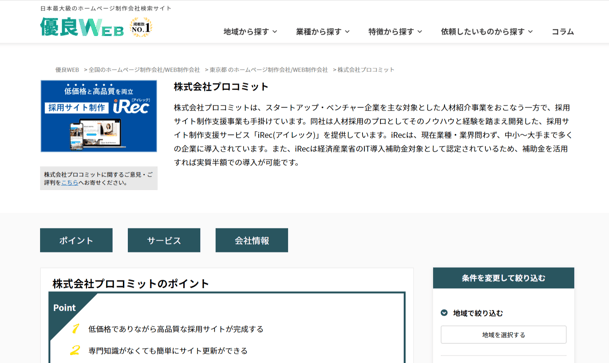Screen dimensions: 609x363
Task: Open the 地域から探す dropdown menu
Action: (x=250, y=32)
